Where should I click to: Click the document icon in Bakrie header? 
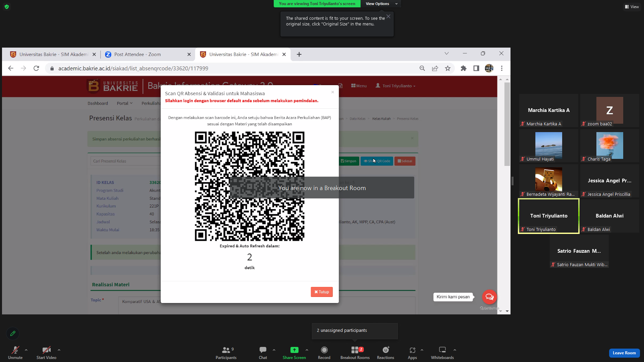[x=340, y=86]
